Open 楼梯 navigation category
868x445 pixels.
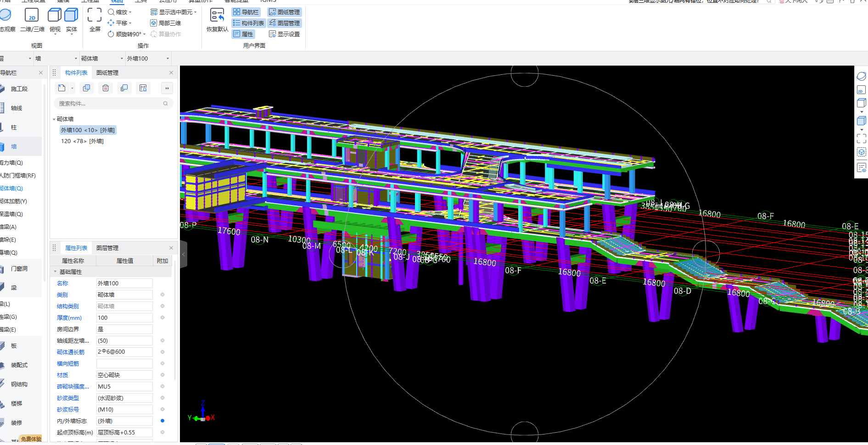17,403
